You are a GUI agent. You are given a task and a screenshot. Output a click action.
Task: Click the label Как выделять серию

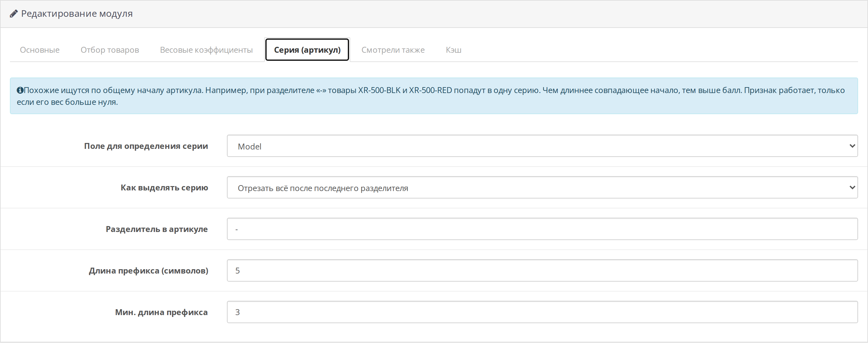pyautogui.click(x=164, y=187)
